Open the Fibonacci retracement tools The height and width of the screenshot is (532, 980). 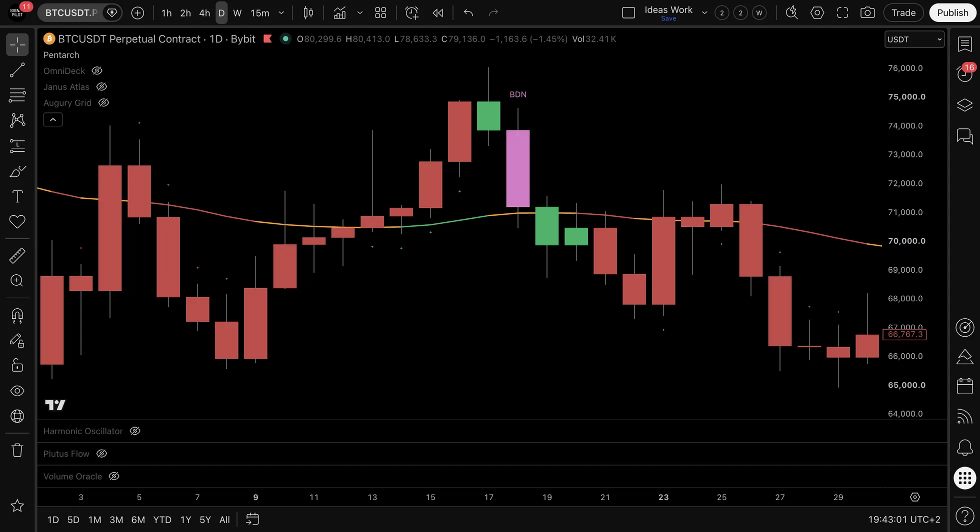click(17, 95)
